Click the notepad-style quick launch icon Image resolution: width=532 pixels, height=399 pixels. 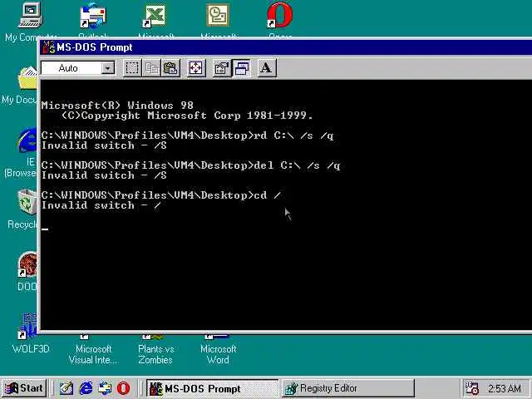pos(66,388)
